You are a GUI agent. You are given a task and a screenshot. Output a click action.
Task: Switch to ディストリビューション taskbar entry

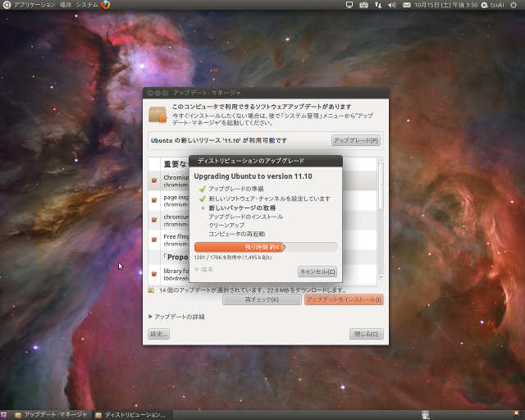[130, 415]
